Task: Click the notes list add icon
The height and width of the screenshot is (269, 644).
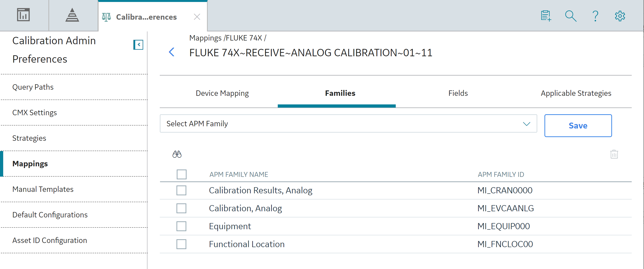Action: click(x=546, y=16)
